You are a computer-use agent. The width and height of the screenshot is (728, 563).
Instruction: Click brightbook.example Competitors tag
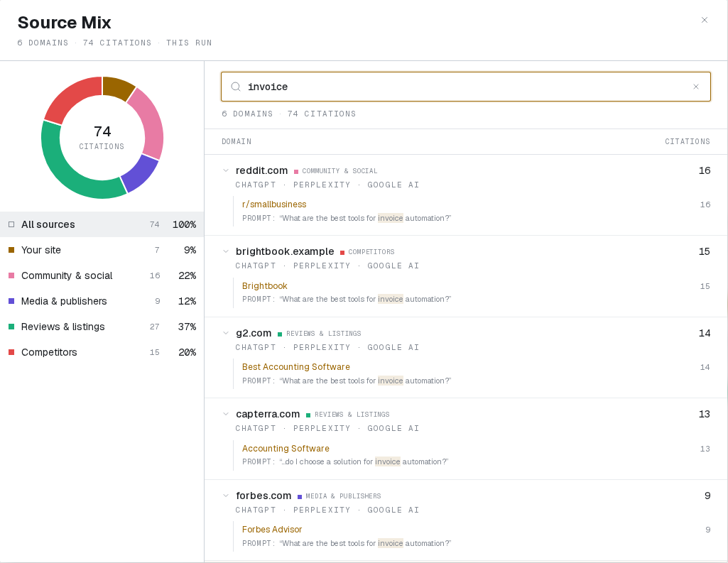tap(367, 251)
